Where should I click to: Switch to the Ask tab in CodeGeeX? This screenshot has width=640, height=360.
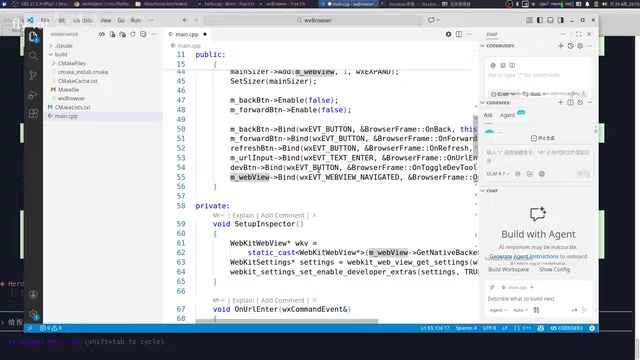tap(488, 115)
